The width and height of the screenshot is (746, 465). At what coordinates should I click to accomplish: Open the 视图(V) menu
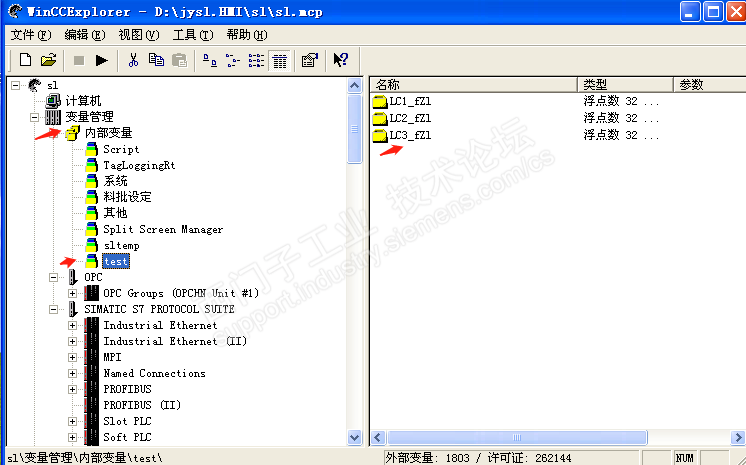(x=139, y=35)
